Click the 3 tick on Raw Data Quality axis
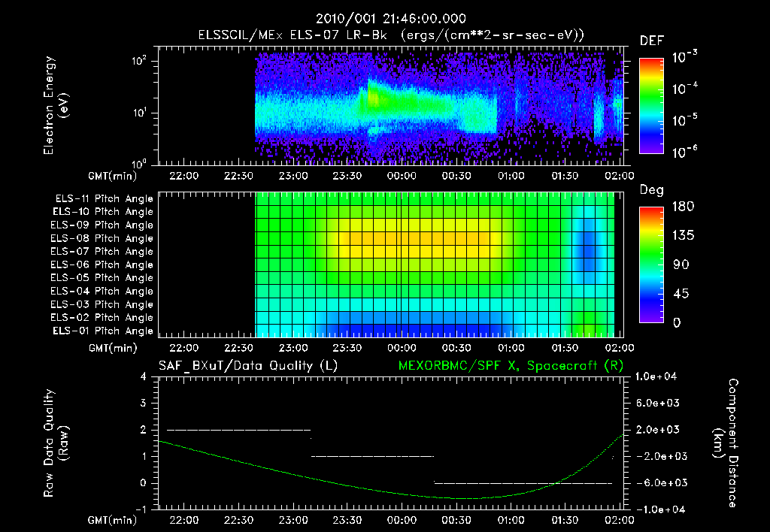The height and width of the screenshot is (532, 770). click(x=144, y=403)
